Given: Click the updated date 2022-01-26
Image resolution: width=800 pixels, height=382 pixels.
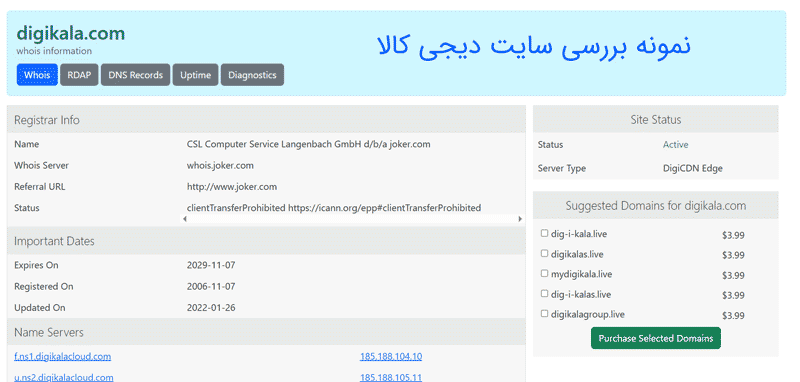Looking at the screenshot, I should 211,308.
